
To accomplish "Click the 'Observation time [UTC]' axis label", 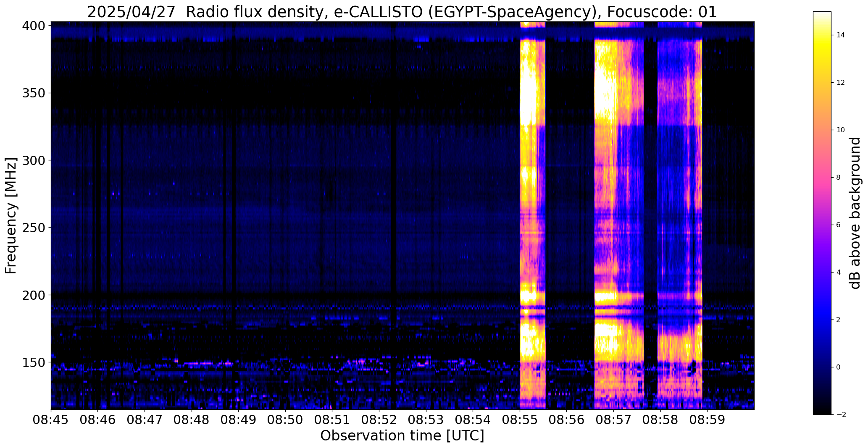I will click(402, 436).
